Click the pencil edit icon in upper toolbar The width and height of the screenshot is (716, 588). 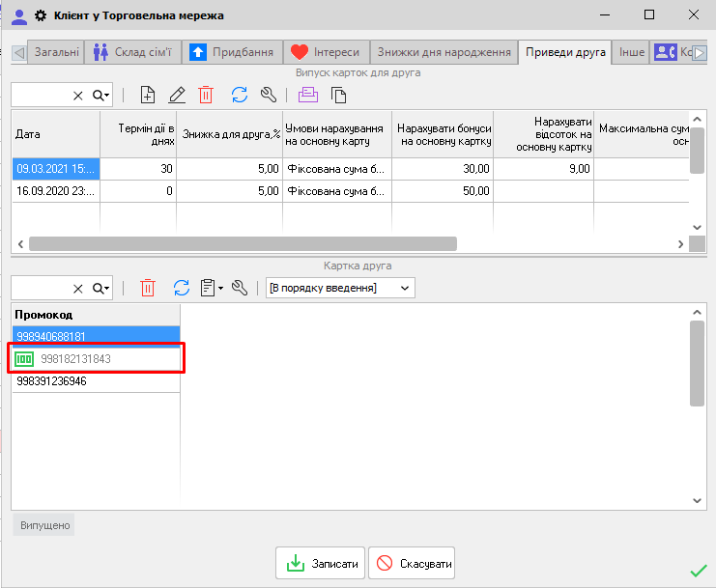tap(177, 96)
